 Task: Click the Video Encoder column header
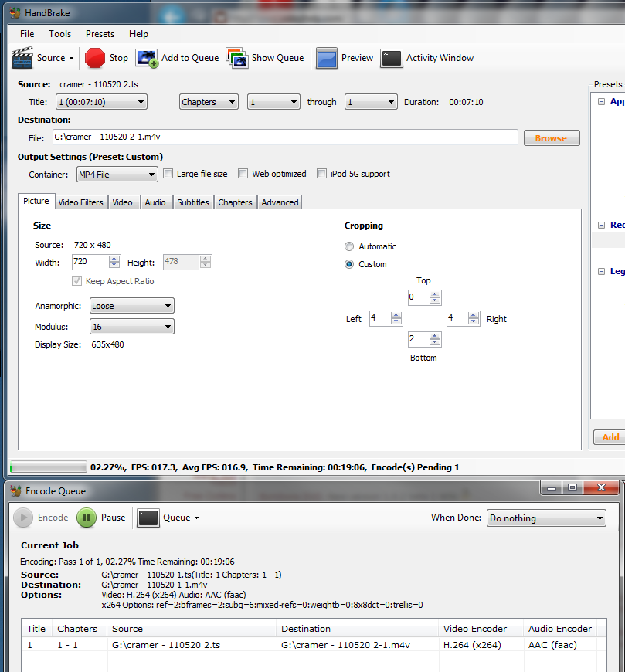point(481,629)
